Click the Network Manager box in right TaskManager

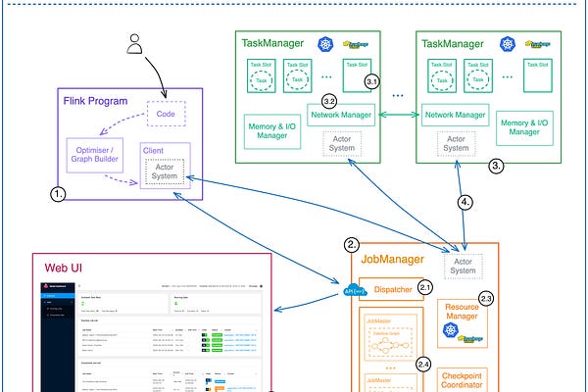[x=456, y=115]
